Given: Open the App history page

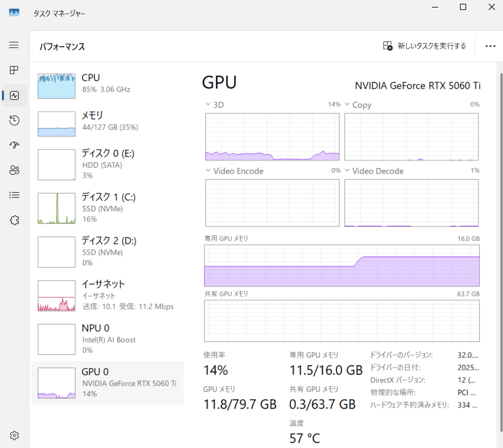Looking at the screenshot, I should [x=14, y=120].
